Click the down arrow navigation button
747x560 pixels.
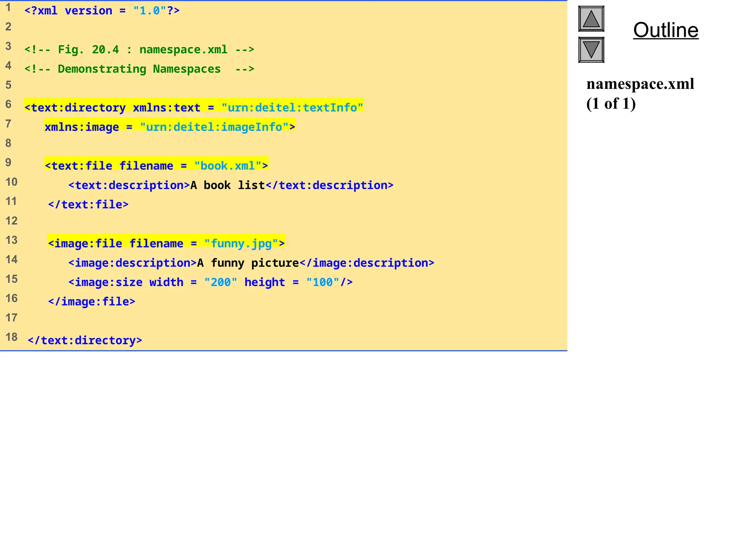tap(591, 50)
